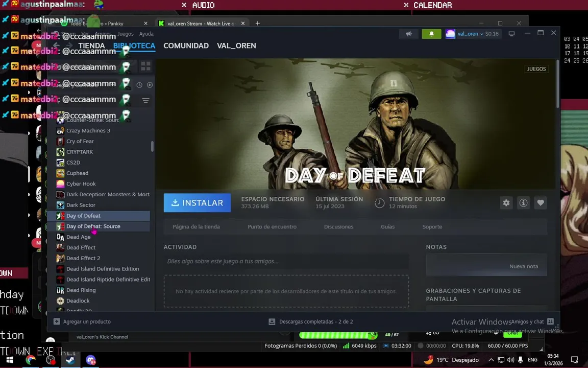
Task: Click the Deadlock game icon
Action: (60, 301)
